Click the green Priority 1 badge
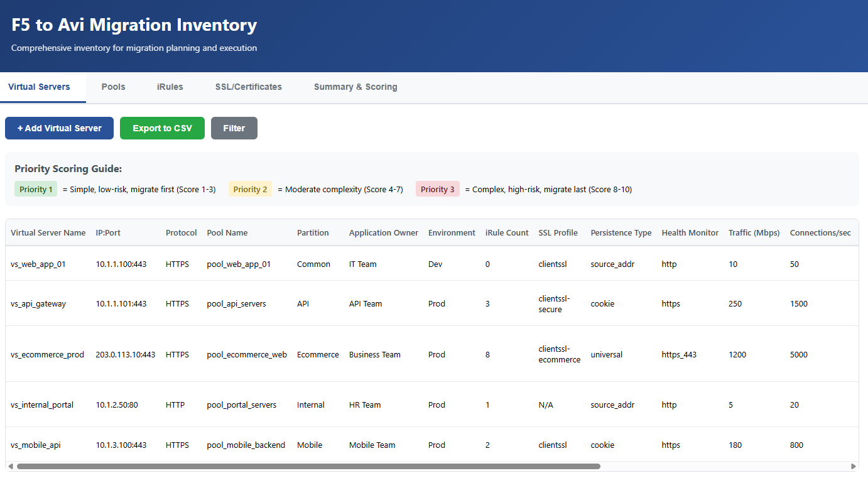This screenshot has width=868, height=478. click(x=36, y=189)
